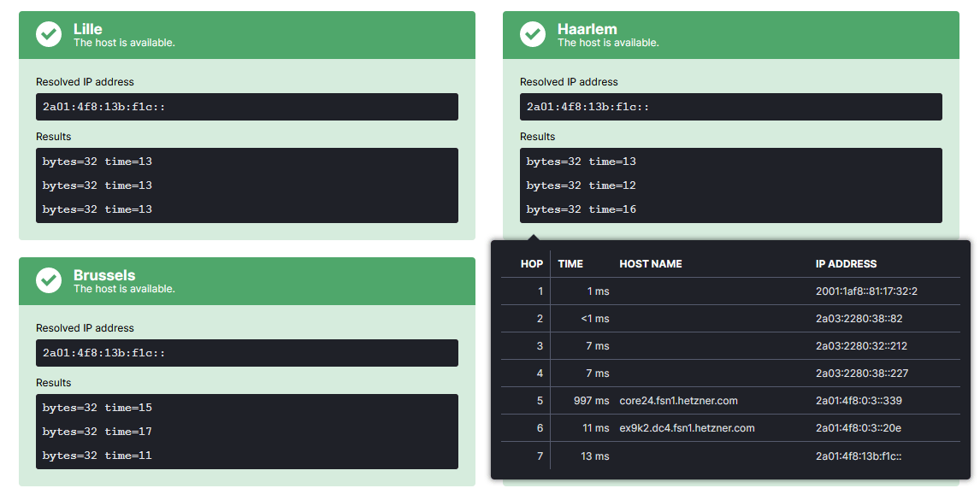The width and height of the screenshot is (980, 494).
Task: Select the Brussels resolved IP address field
Action: tap(247, 353)
